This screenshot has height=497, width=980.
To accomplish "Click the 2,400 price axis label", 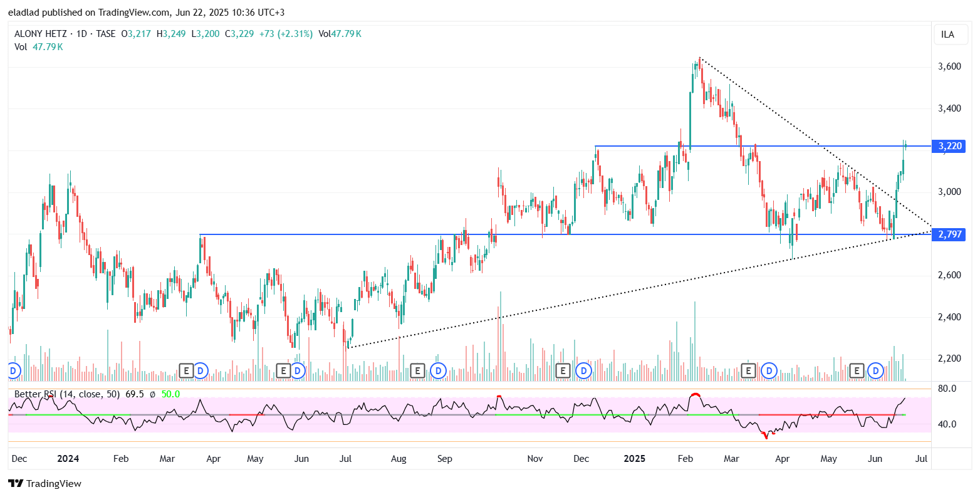I will (951, 317).
